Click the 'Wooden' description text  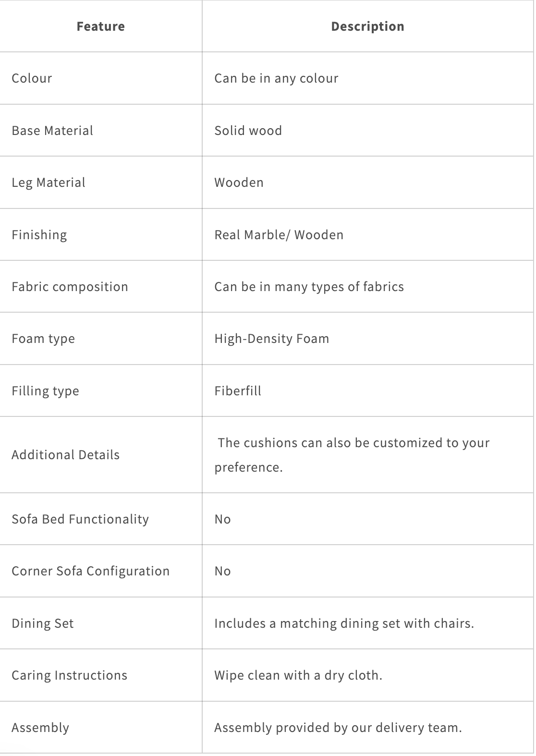point(239,183)
